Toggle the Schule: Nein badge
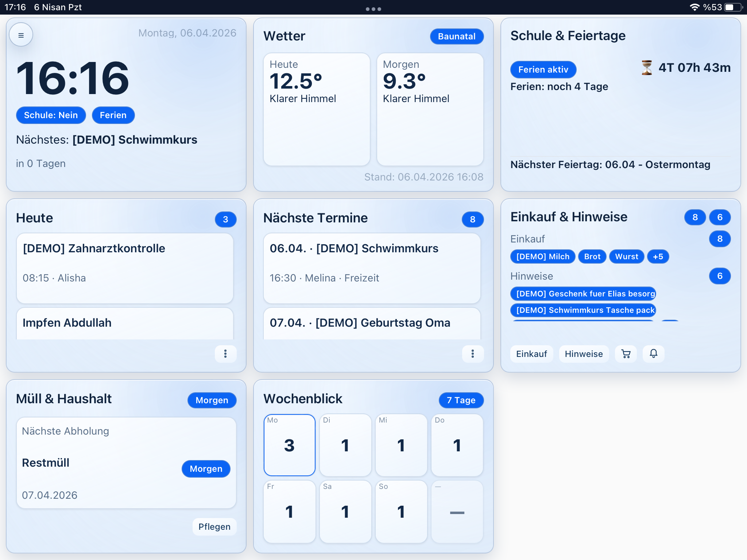747x560 pixels. coord(51,115)
